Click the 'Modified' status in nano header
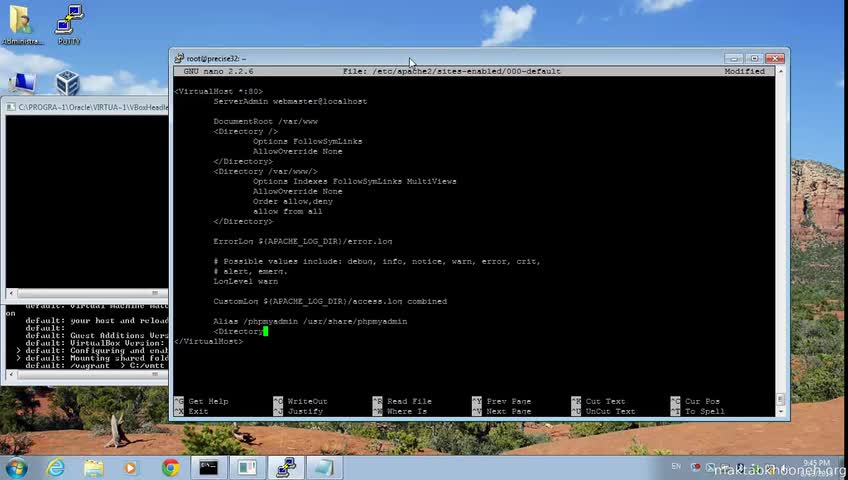The width and height of the screenshot is (848, 480). [x=745, y=71]
